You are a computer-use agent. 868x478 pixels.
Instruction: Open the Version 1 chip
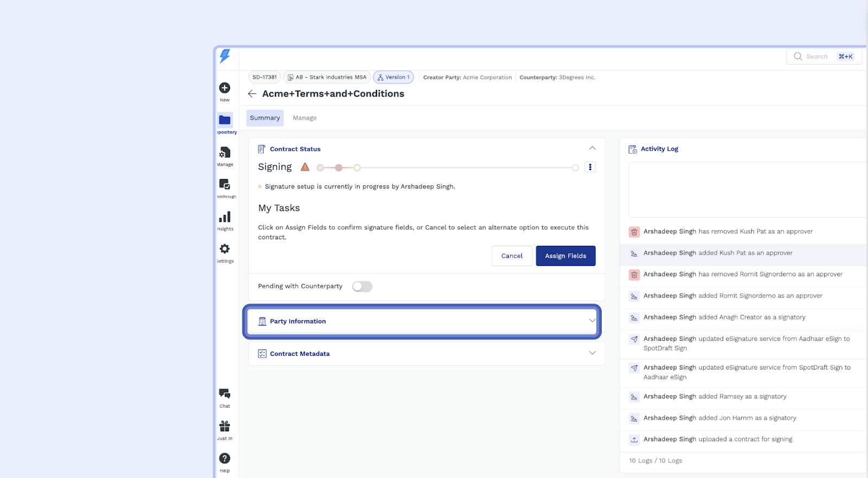(393, 78)
